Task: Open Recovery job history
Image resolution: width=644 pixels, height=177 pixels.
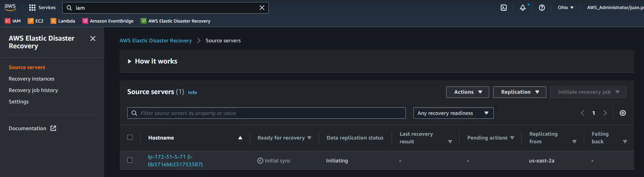Action: tap(33, 90)
